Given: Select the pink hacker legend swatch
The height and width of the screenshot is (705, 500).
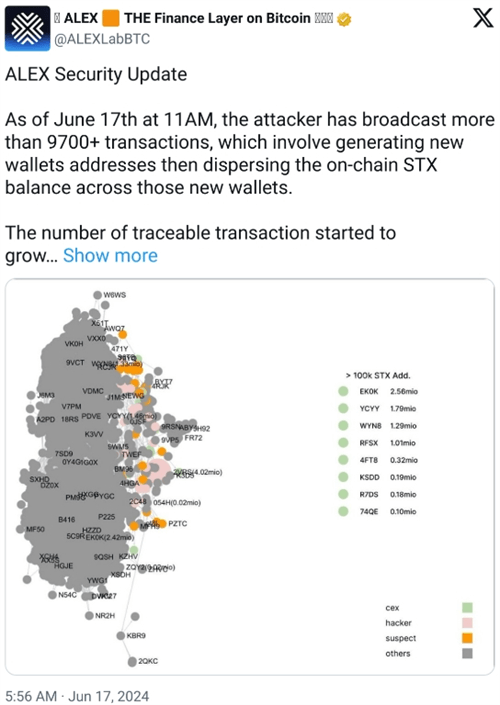Looking at the screenshot, I should coord(467,623).
